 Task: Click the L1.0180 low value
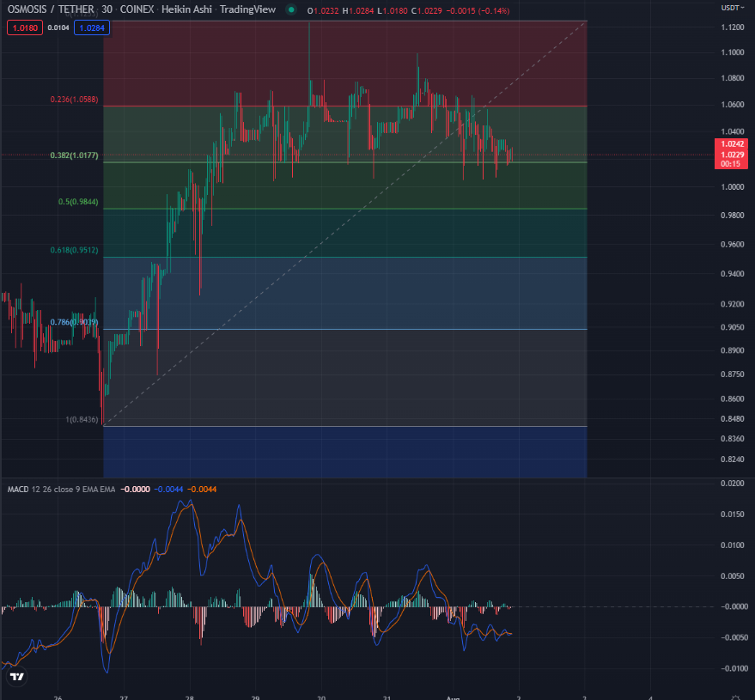pyautogui.click(x=393, y=10)
